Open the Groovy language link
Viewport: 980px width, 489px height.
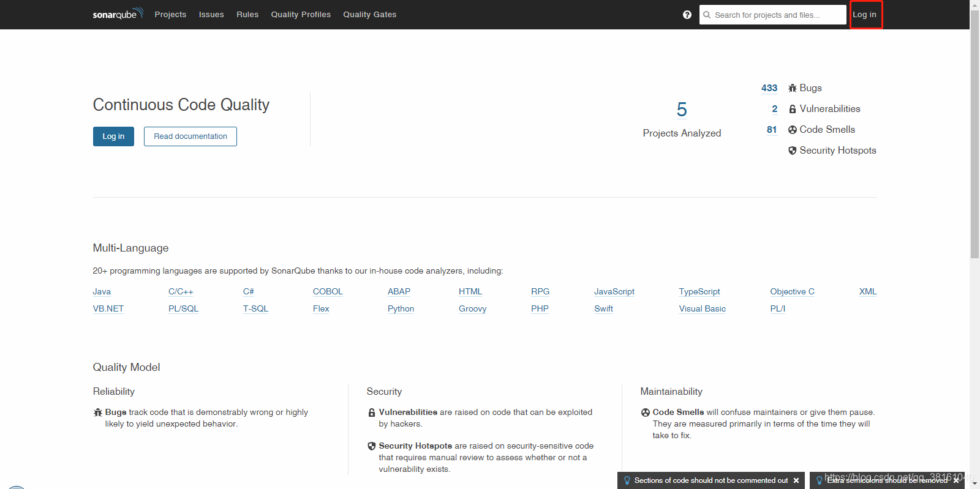[x=473, y=309]
